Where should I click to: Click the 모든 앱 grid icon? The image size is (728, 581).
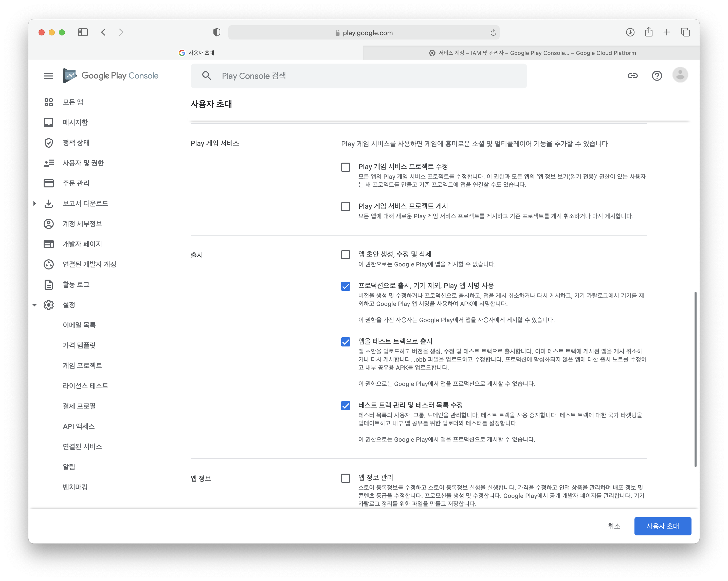[49, 102]
